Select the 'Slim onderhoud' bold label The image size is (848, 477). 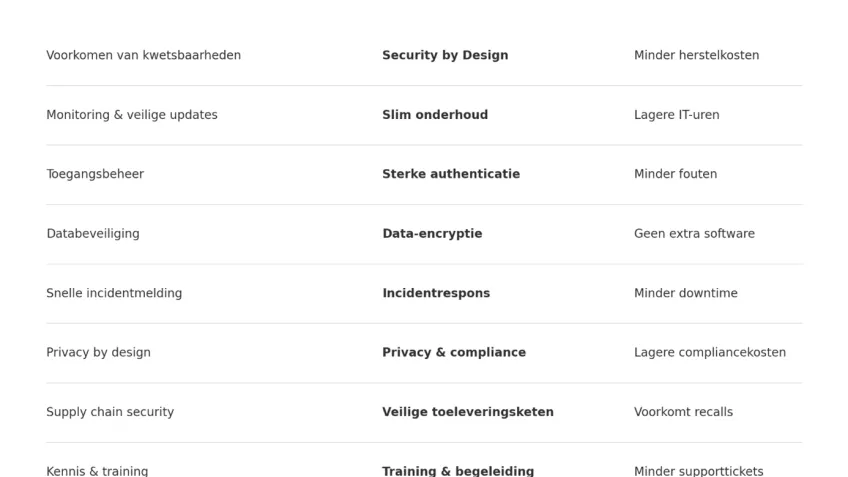pyautogui.click(x=435, y=115)
